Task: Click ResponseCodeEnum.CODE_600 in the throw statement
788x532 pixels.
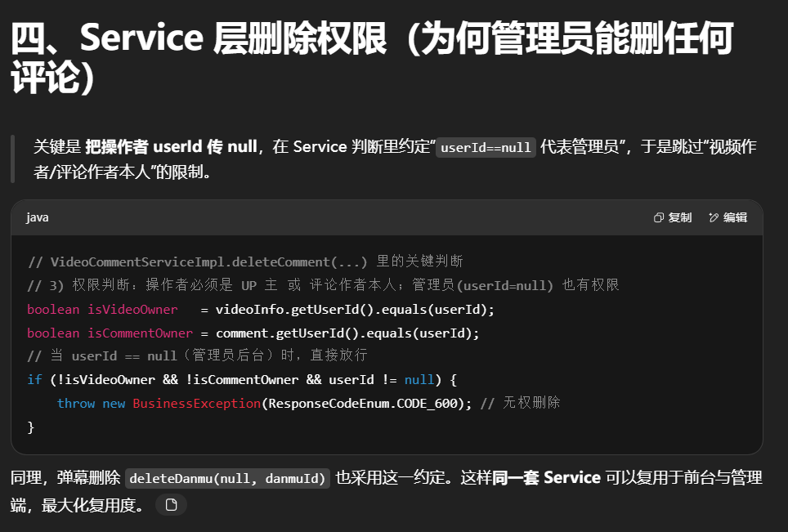Action: click(x=365, y=404)
